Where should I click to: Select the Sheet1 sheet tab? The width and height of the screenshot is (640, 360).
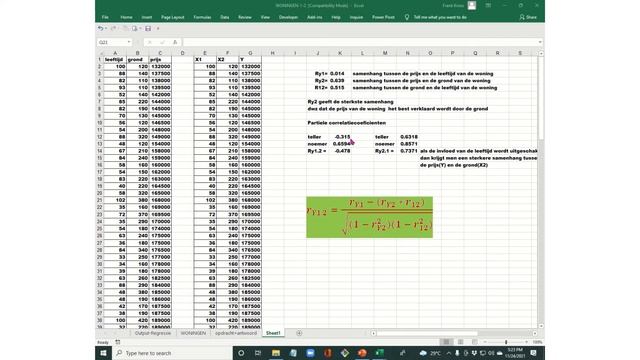[273, 333]
